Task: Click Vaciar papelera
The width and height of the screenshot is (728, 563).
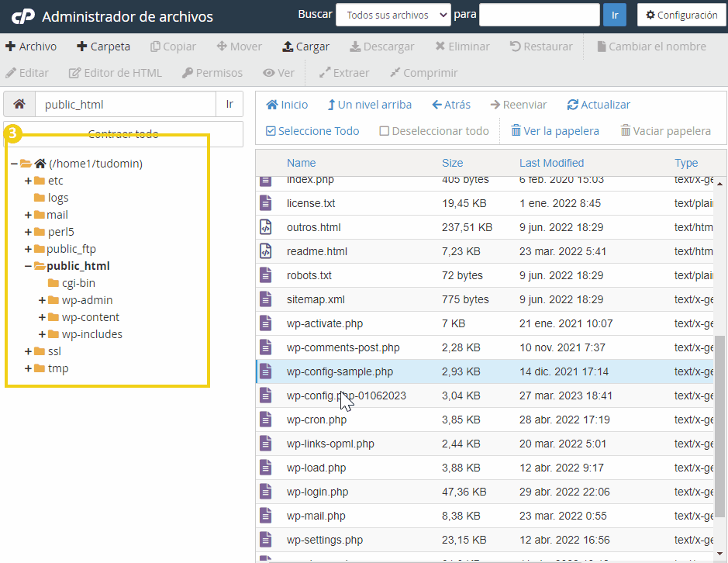Action: pos(666,131)
